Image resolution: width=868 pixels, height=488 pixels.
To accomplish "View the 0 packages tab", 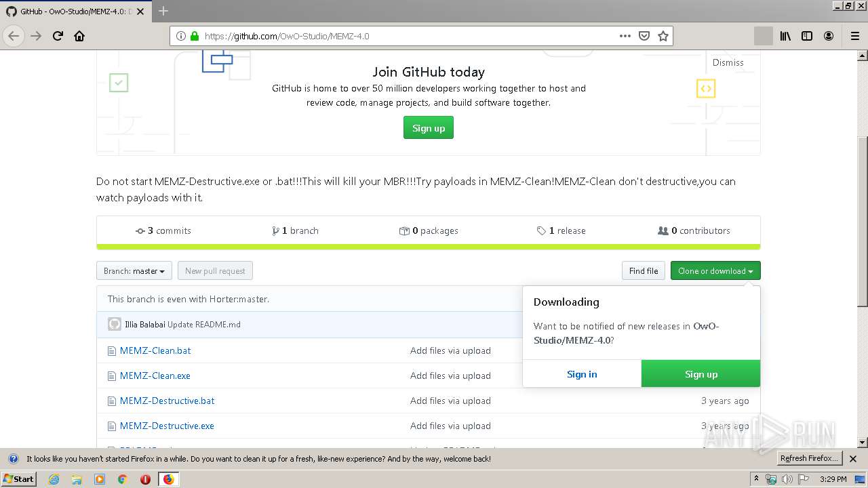I will pos(429,230).
